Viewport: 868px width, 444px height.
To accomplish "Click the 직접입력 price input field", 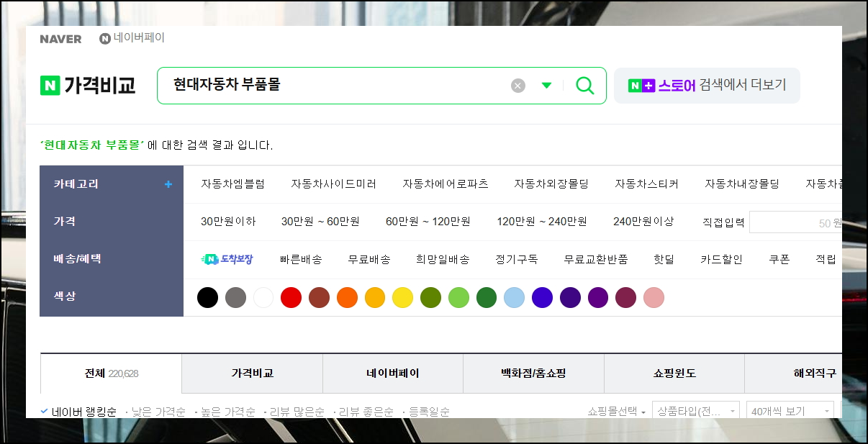I will (x=795, y=222).
